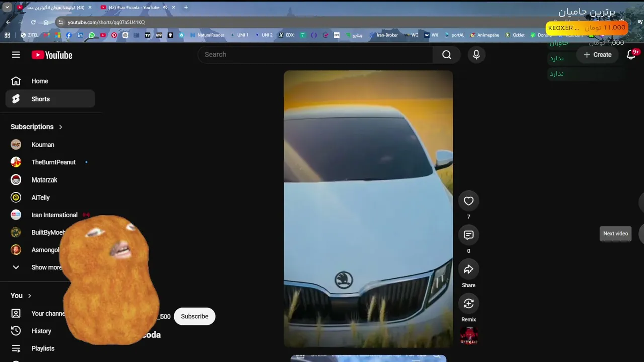Open the browser home page icon
Image resolution: width=644 pixels, height=362 pixels.
point(46,22)
